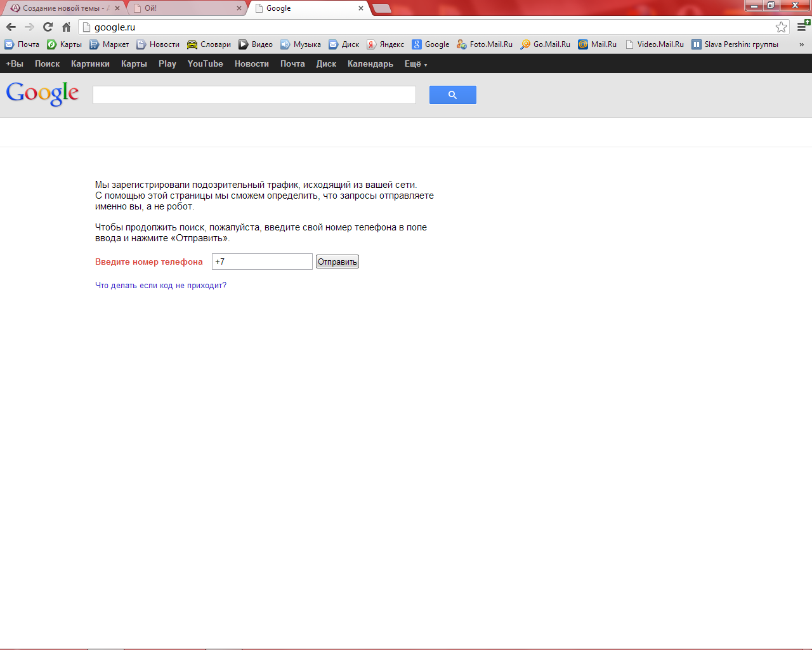This screenshot has height=650, width=812.
Task: Open the Video.Mail.Ru bookmark
Action: [654, 44]
